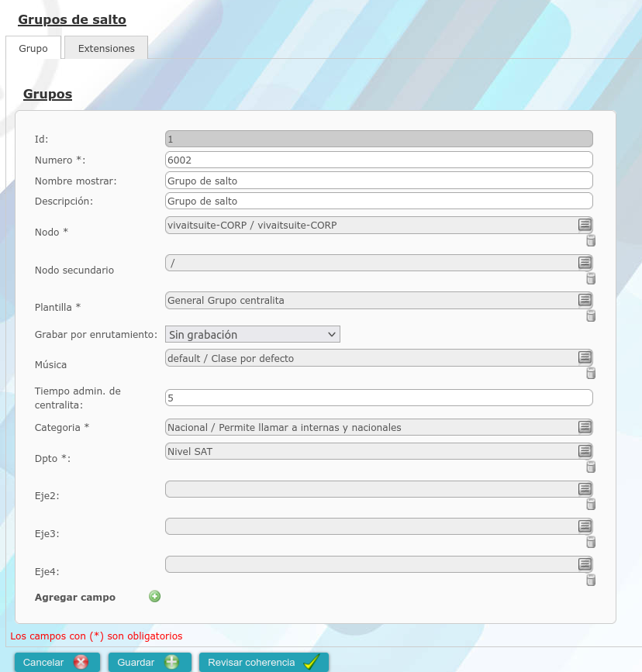Clear Música with its trash icon
The image size is (642, 672).
[591, 373]
